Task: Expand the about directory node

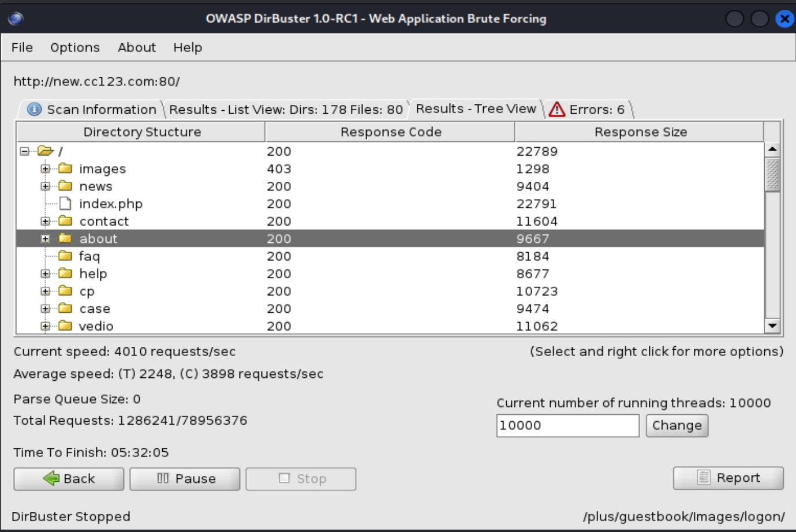Action: click(45, 238)
